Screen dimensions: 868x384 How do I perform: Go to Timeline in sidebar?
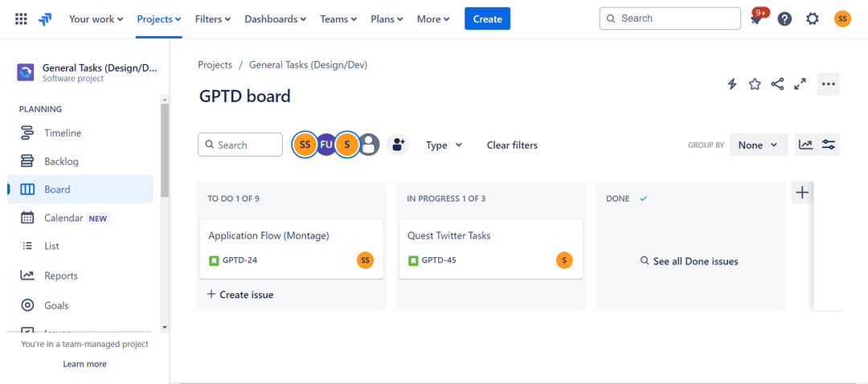pos(63,133)
